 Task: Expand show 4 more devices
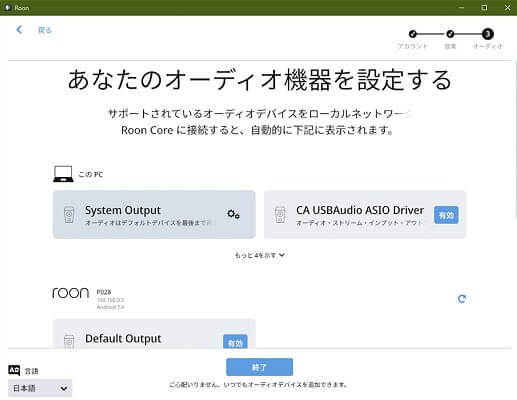pyautogui.click(x=260, y=255)
